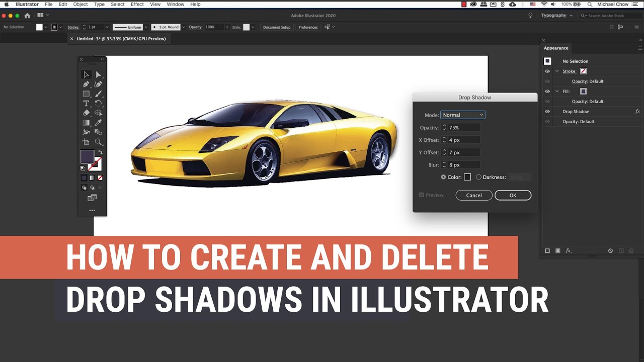The height and width of the screenshot is (362, 644).
Task: Select the Width tool in the tools panel
Action: click(x=86, y=132)
